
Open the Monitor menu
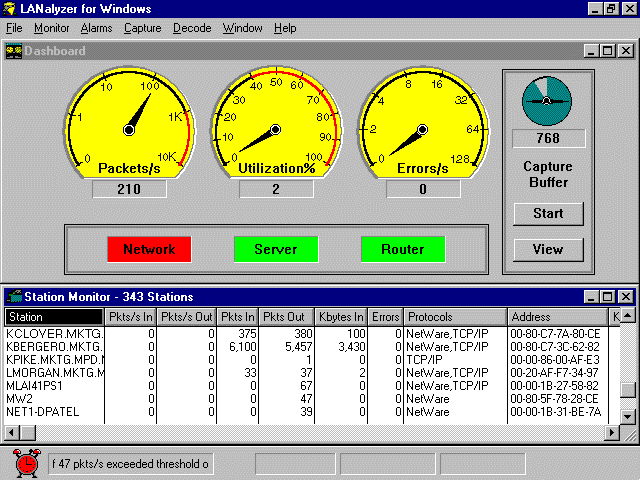point(51,28)
